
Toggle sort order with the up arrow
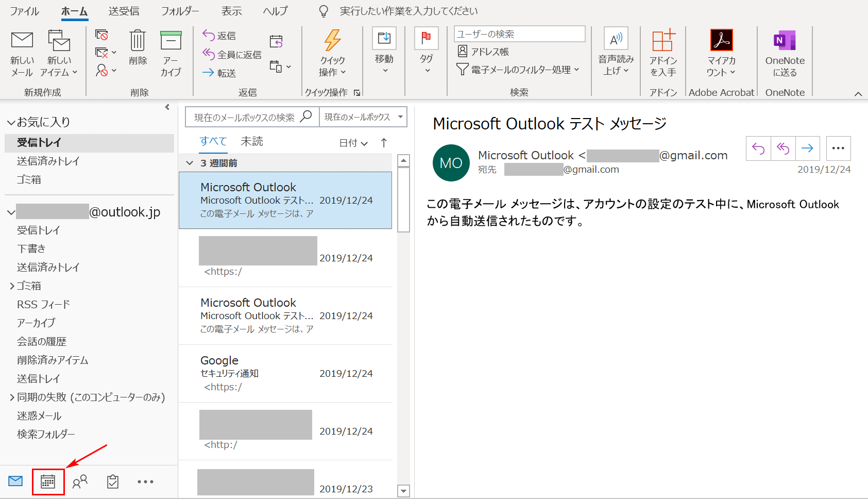[x=384, y=143]
